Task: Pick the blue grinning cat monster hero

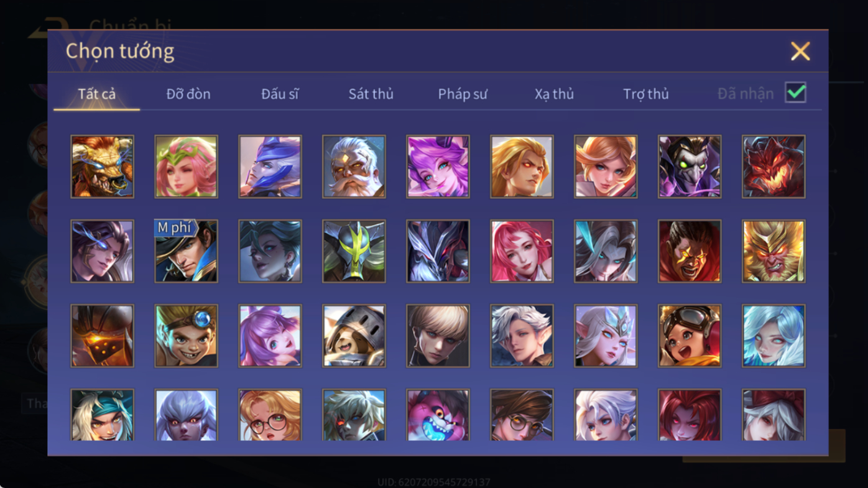Action: click(438, 415)
